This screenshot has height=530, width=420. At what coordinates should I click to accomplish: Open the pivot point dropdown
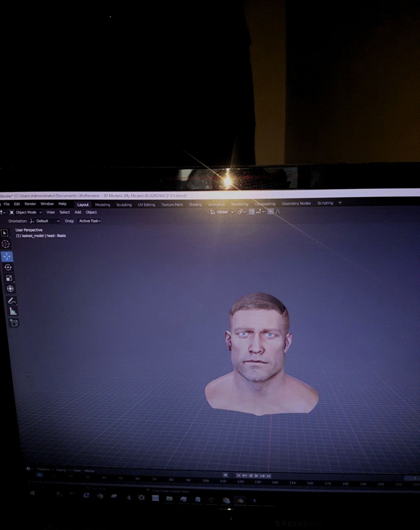click(x=241, y=212)
